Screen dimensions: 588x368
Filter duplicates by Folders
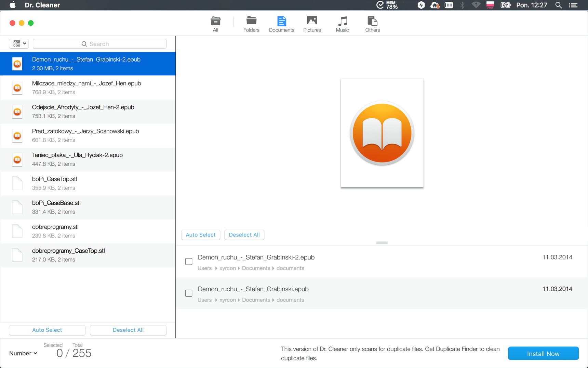click(x=251, y=24)
